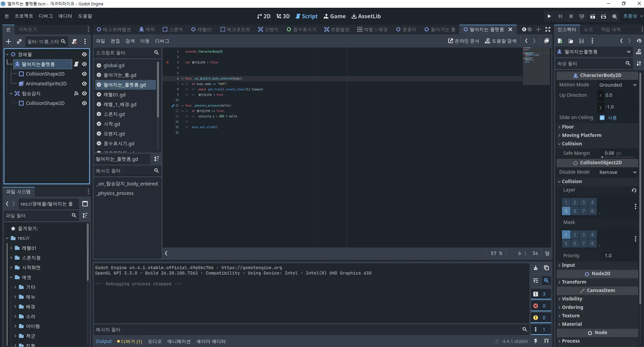Toggle visibility of 탑승감지 node
This screenshot has width=644, height=347.
click(x=84, y=93)
